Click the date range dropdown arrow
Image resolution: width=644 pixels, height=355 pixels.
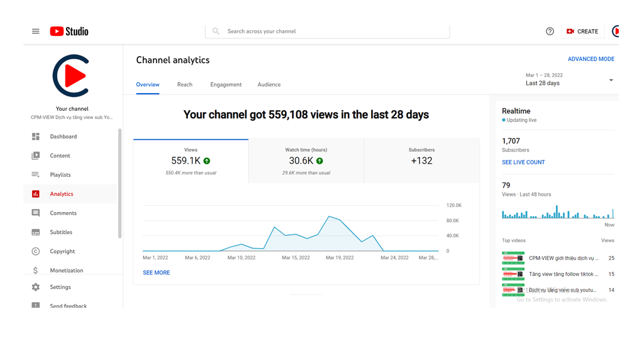(611, 80)
